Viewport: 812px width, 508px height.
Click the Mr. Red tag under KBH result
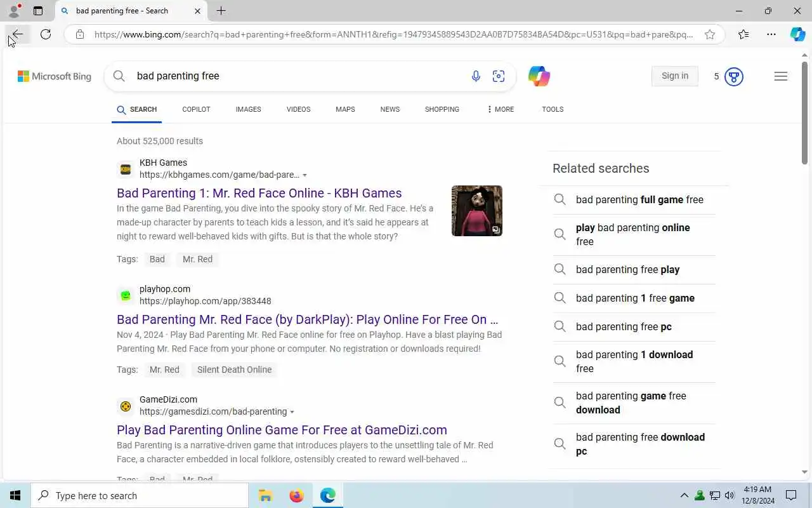(197, 259)
